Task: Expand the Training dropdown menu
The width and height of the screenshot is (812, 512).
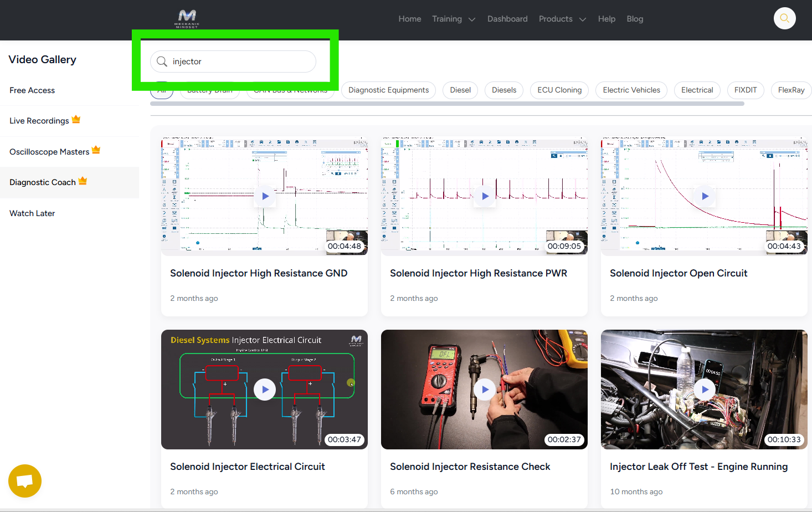Action: pyautogui.click(x=454, y=19)
